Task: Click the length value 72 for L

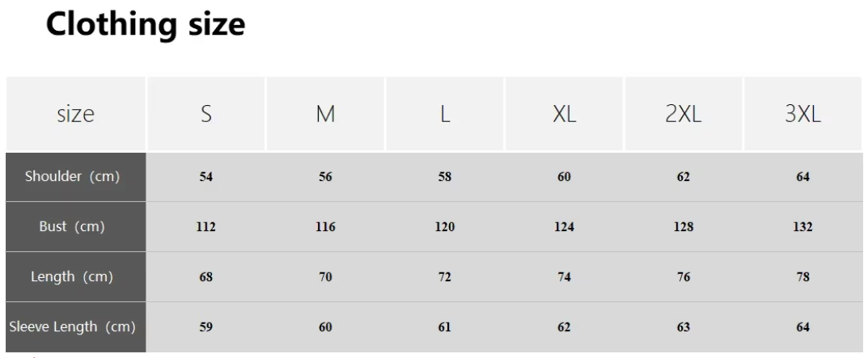Action: coord(445,276)
